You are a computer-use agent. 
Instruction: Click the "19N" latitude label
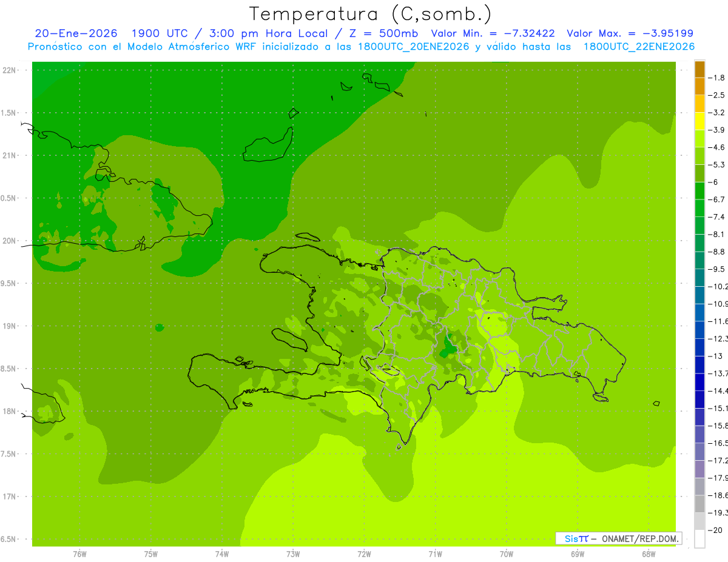coord(10,326)
